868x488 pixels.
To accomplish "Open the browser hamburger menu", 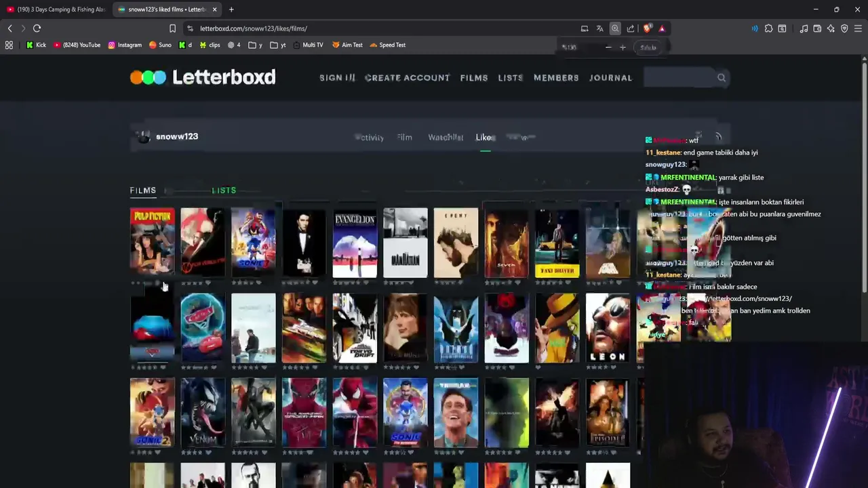I will 858,28.
